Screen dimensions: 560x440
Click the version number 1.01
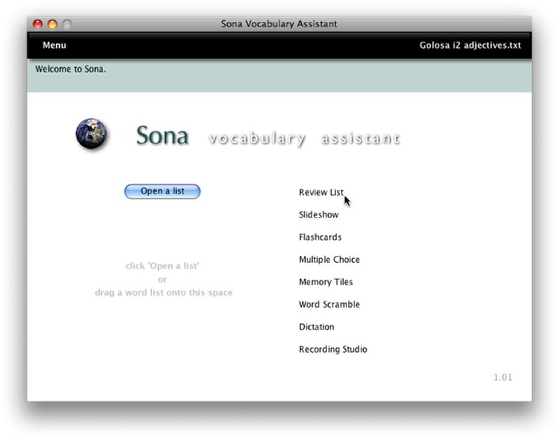point(503,377)
